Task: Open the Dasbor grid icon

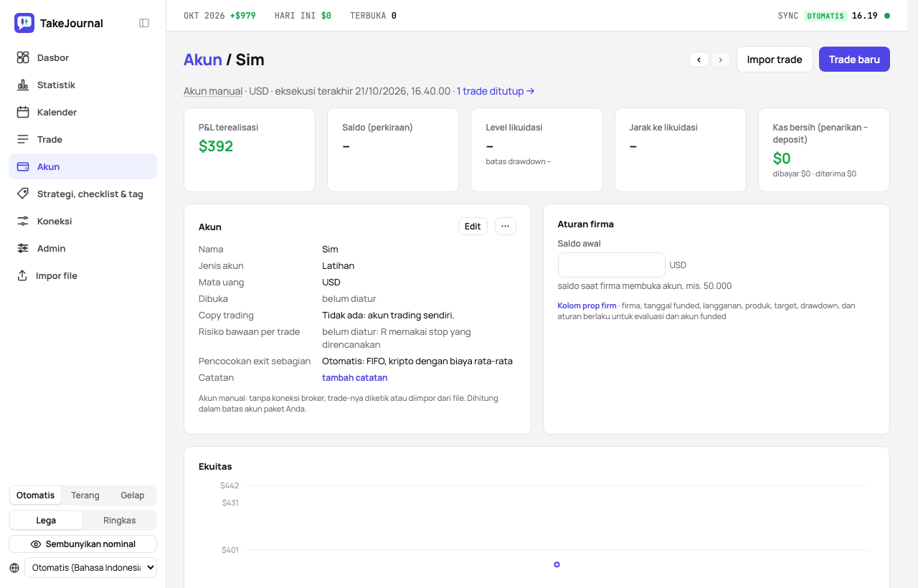Action: 23,57
